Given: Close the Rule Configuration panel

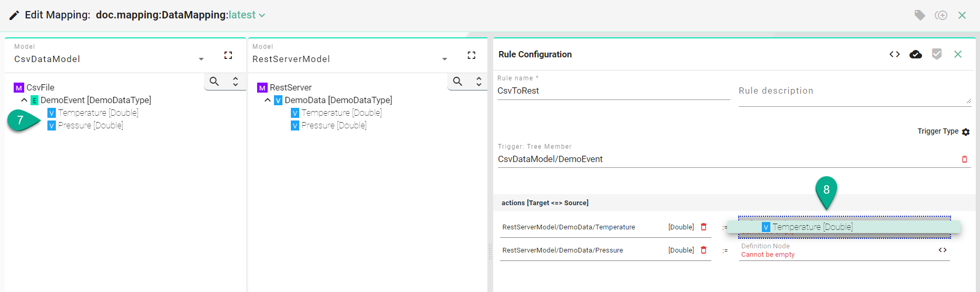Looking at the screenshot, I should coord(958,54).
